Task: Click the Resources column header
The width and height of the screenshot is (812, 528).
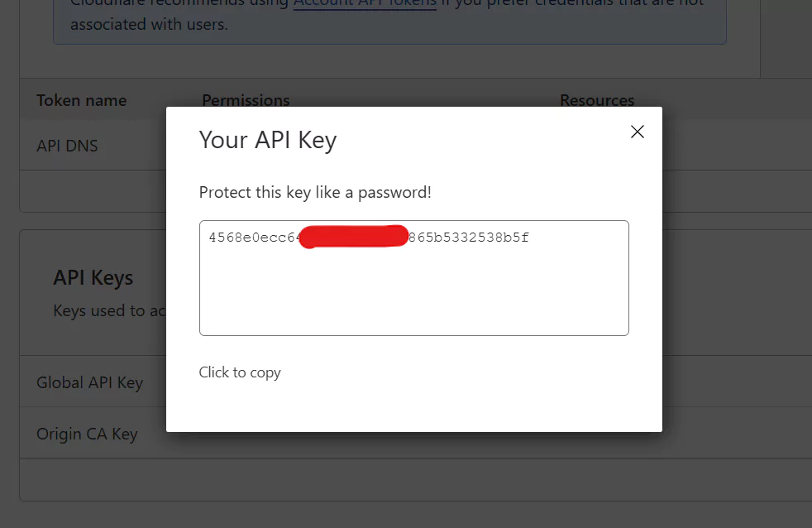Action: coord(597,100)
